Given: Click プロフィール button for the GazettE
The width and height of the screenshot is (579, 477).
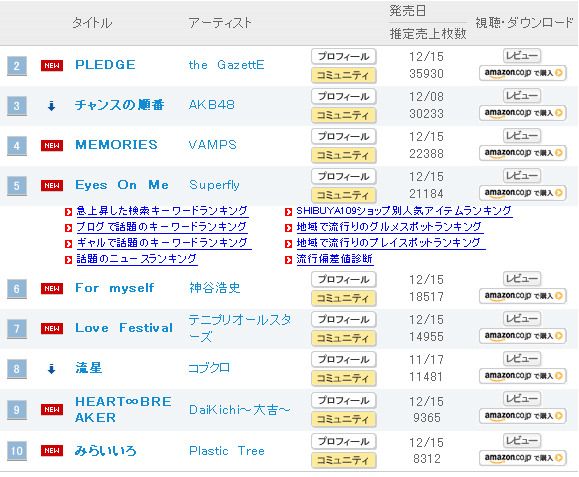Looking at the screenshot, I should click(343, 56).
